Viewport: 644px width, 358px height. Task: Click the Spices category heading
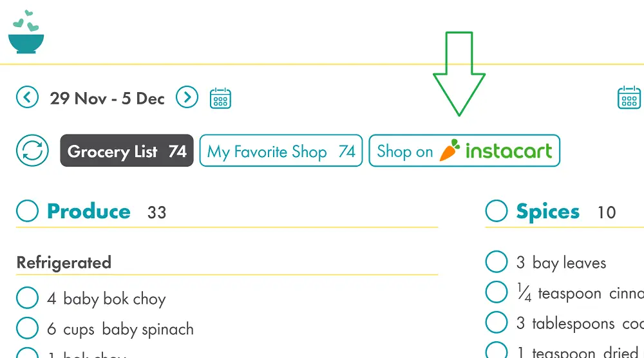[548, 212]
